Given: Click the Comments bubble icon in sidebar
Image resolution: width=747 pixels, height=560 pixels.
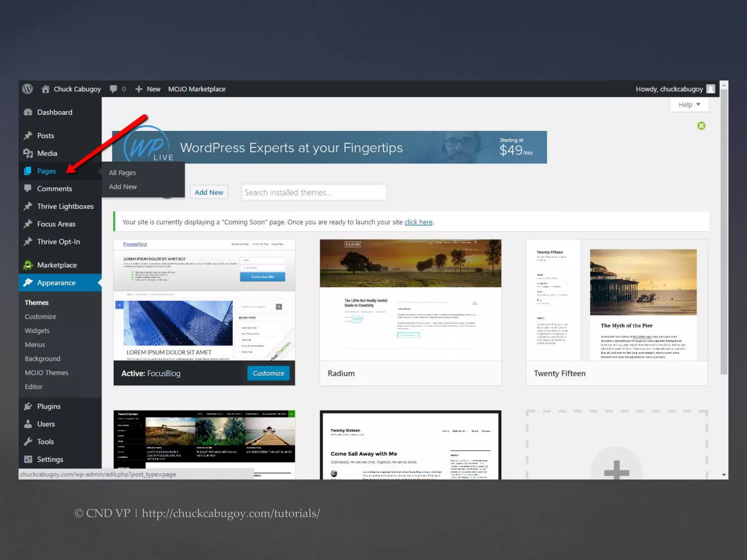Looking at the screenshot, I should coord(28,188).
